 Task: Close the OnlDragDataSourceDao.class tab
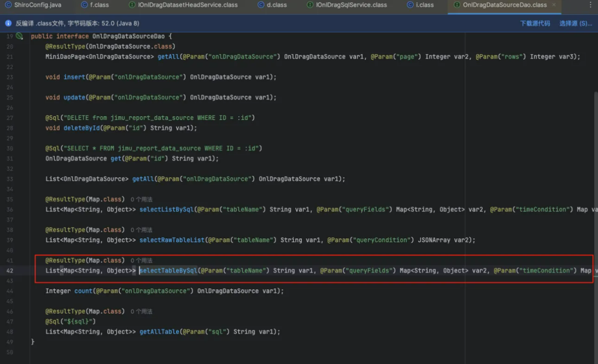(x=554, y=5)
